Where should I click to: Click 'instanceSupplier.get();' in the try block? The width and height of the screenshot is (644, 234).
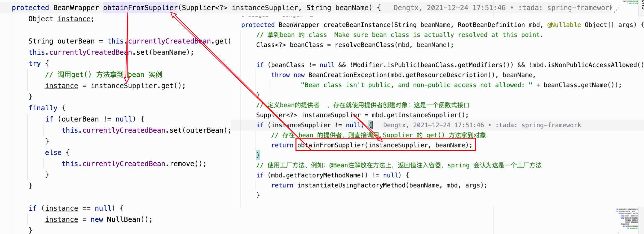[138, 86]
